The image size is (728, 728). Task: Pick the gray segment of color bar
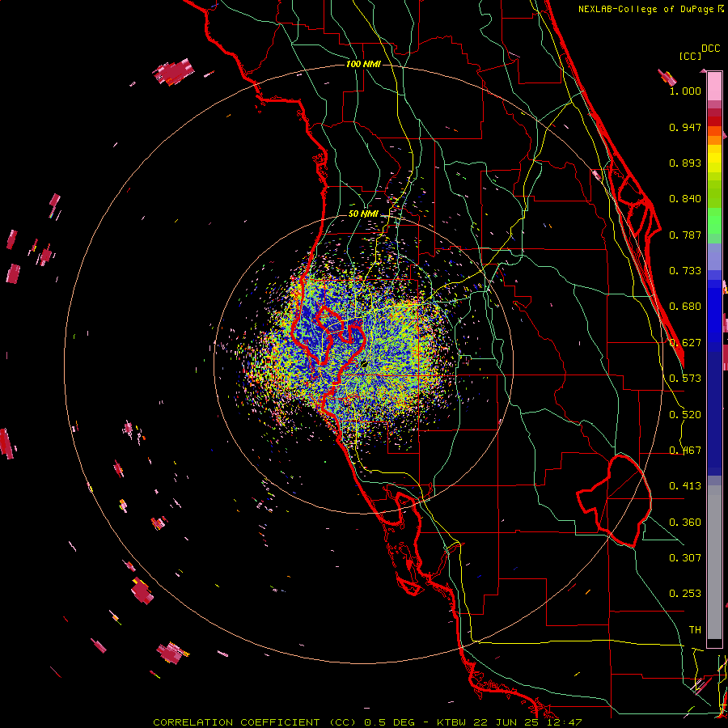click(x=714, y=562)
